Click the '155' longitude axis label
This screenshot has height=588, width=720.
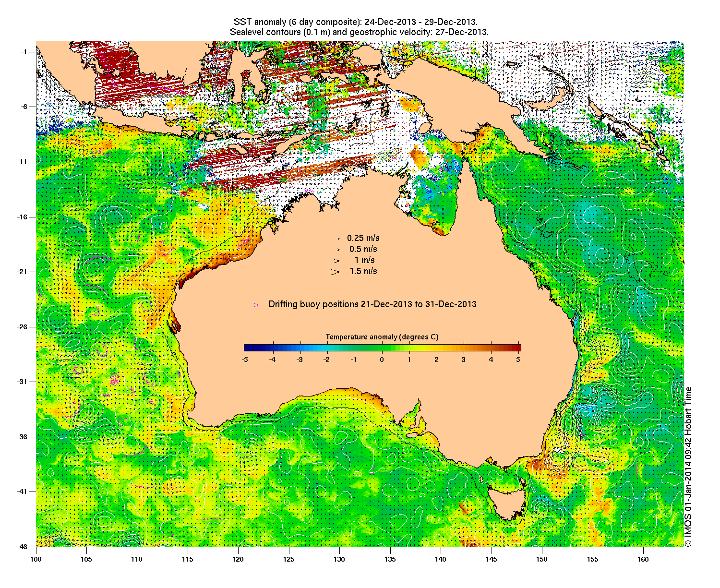pyautogui.click(x=593, y=559)
